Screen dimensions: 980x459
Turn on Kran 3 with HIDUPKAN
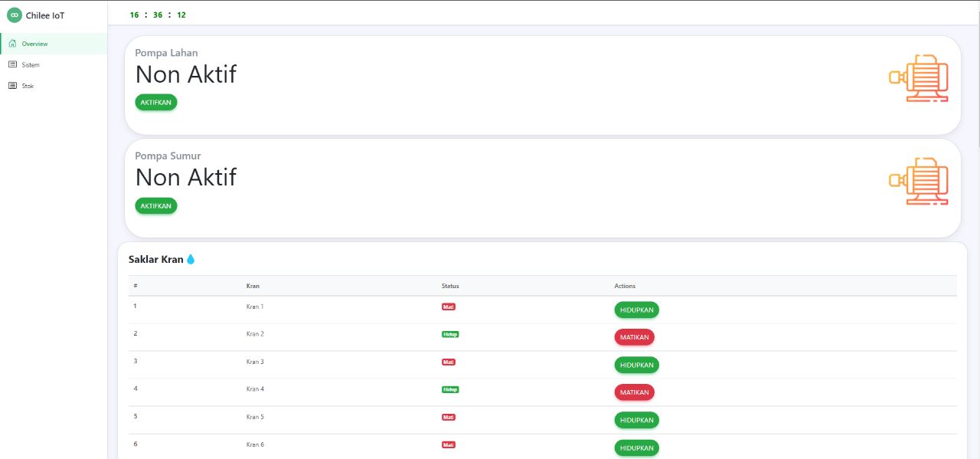click(x=636, y=365)
